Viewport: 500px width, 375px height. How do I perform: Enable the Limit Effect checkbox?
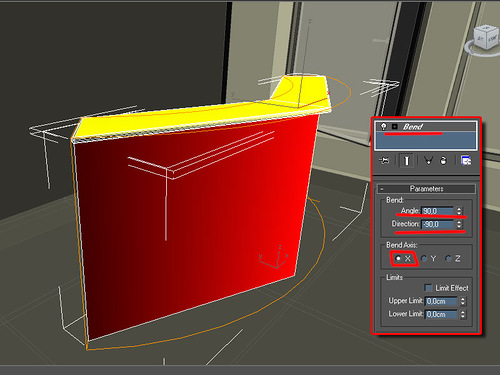428,288
